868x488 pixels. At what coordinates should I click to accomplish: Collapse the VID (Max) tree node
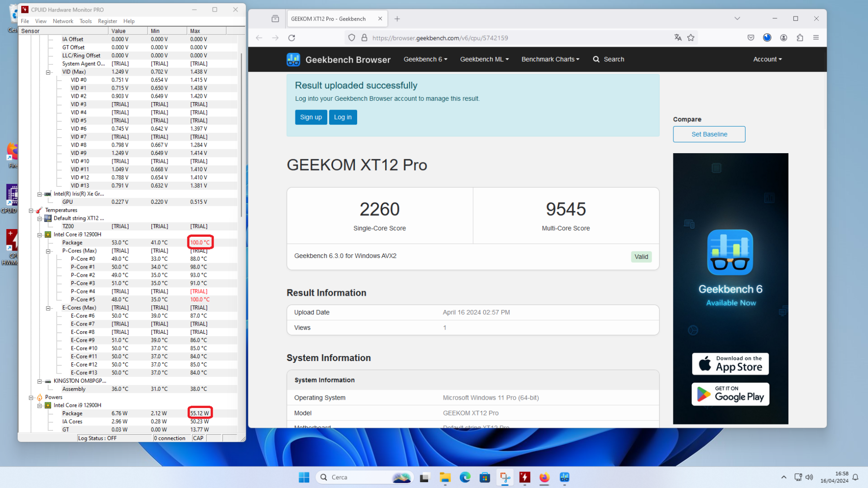click(x=48, y=72)
